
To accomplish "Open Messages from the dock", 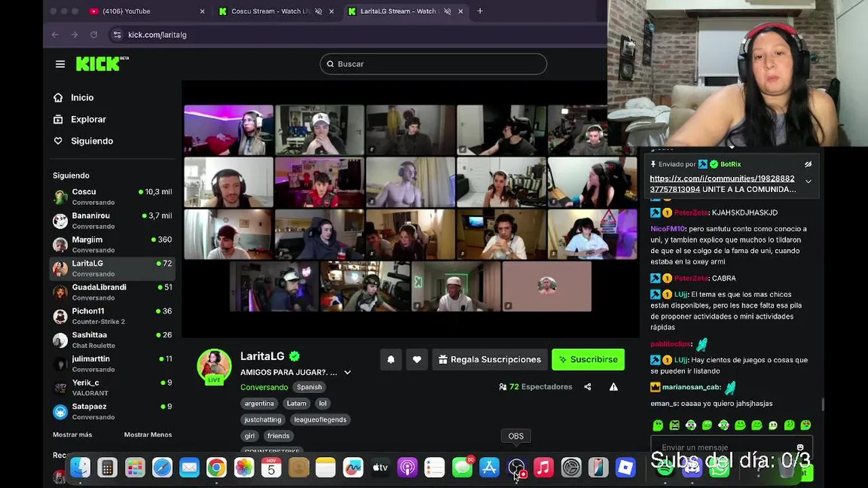I will pyautogui.click(x=462, y=467).
